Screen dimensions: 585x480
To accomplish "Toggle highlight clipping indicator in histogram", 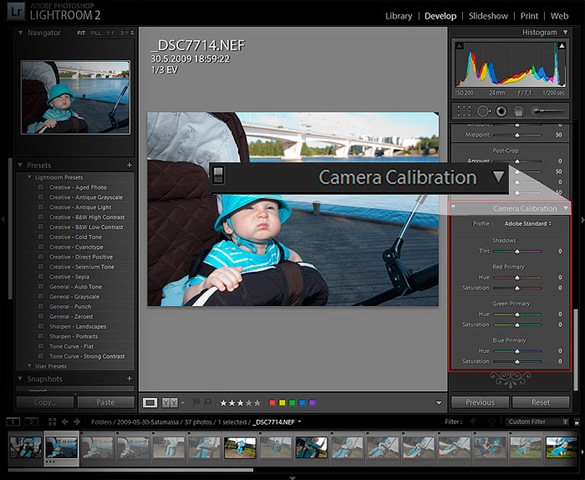I will (x=561, y=46).
